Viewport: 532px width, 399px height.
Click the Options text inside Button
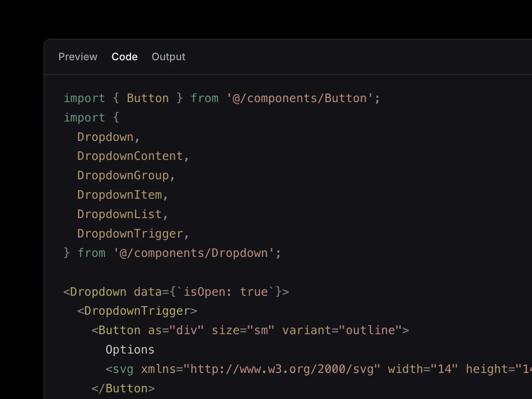[130, 350]
